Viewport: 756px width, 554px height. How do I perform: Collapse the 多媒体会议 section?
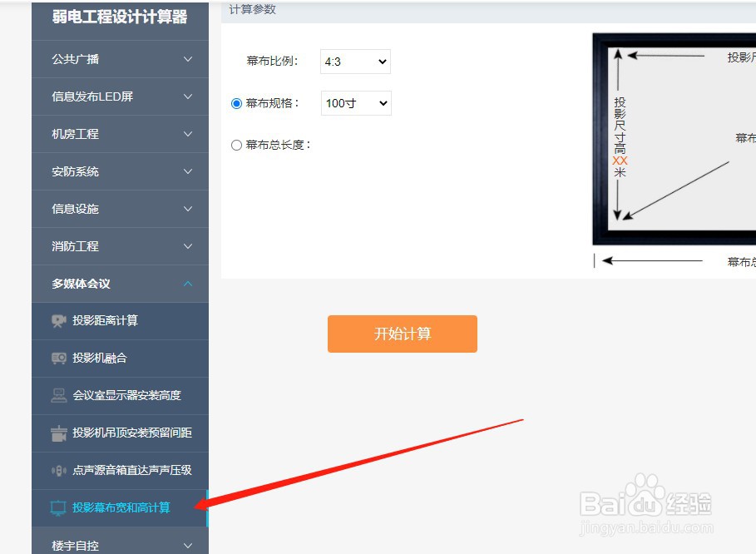pyautogui.click(x=119, y=284)
